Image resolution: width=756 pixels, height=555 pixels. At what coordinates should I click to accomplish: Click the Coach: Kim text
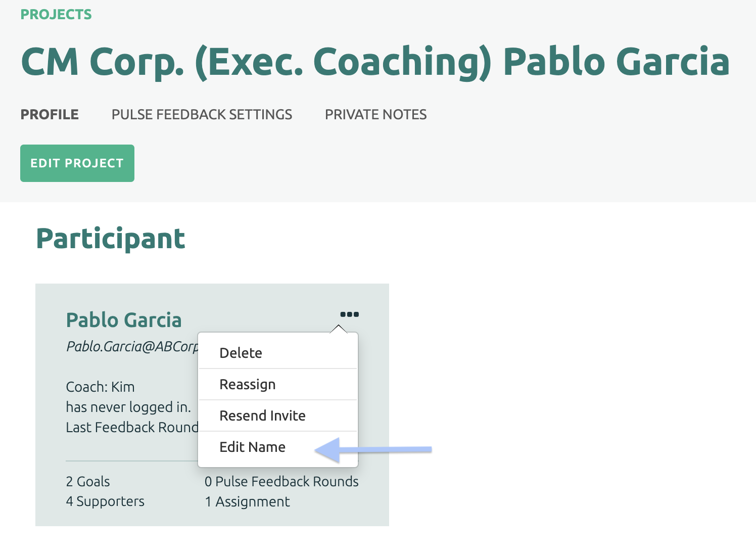[100, 387]
